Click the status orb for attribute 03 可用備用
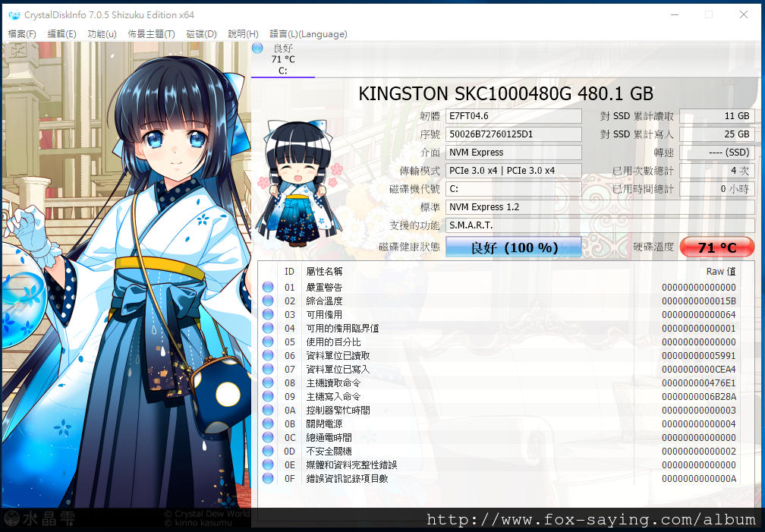765x532 pixels. point(268,314)
